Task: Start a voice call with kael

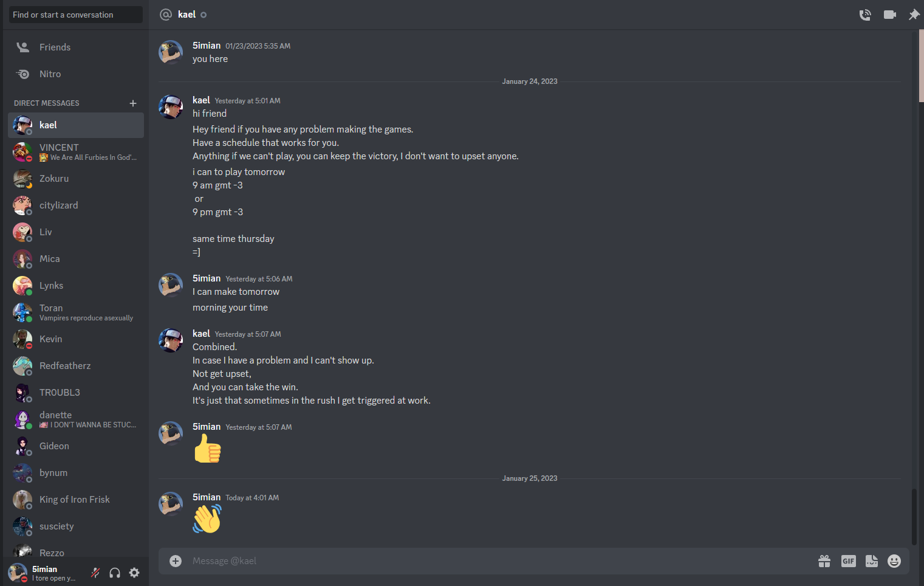Action: point(865,15)
